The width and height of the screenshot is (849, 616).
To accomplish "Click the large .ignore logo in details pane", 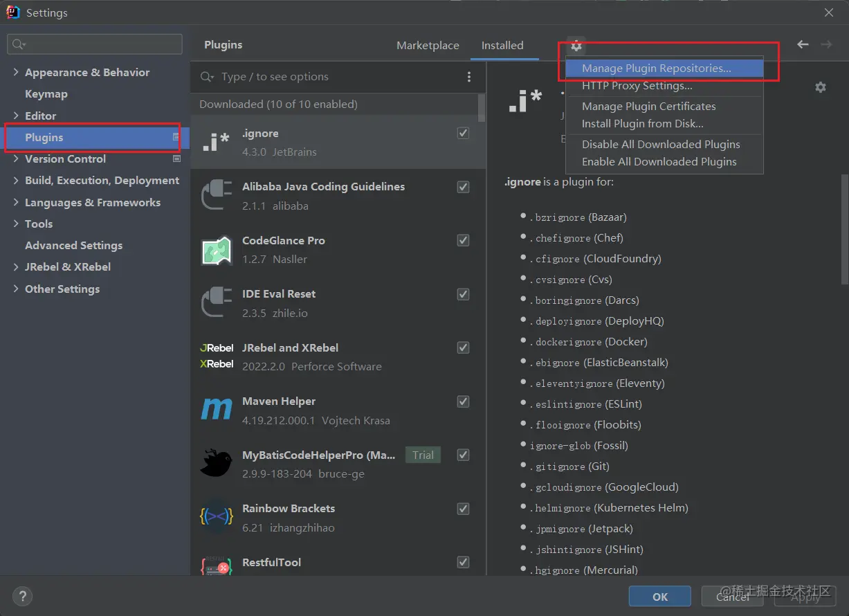I will coord(525,101).
